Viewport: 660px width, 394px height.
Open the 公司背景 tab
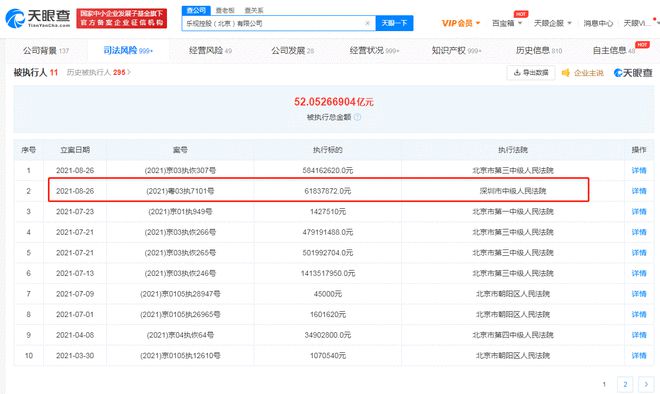click(46, 51)
